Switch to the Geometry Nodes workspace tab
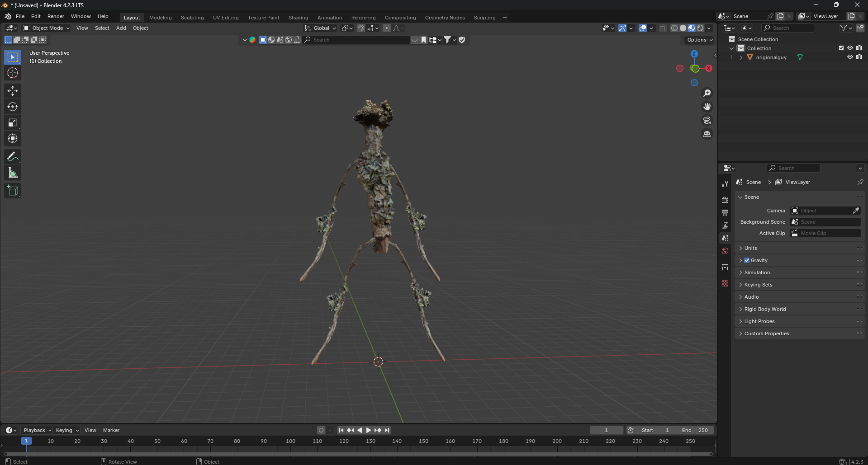The height and width of the screenshot is (465, 868). (x=445, y=18)
